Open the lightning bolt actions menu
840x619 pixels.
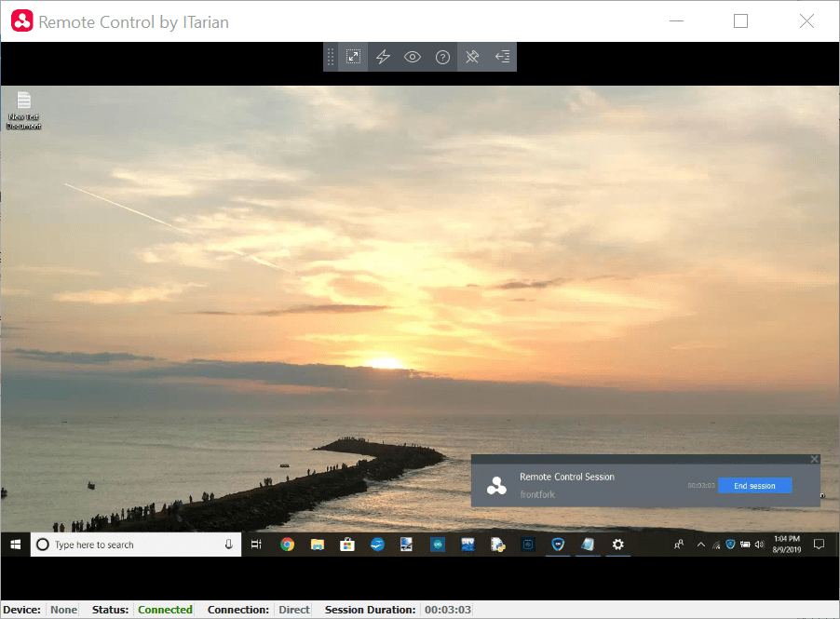tap(383, 57)
